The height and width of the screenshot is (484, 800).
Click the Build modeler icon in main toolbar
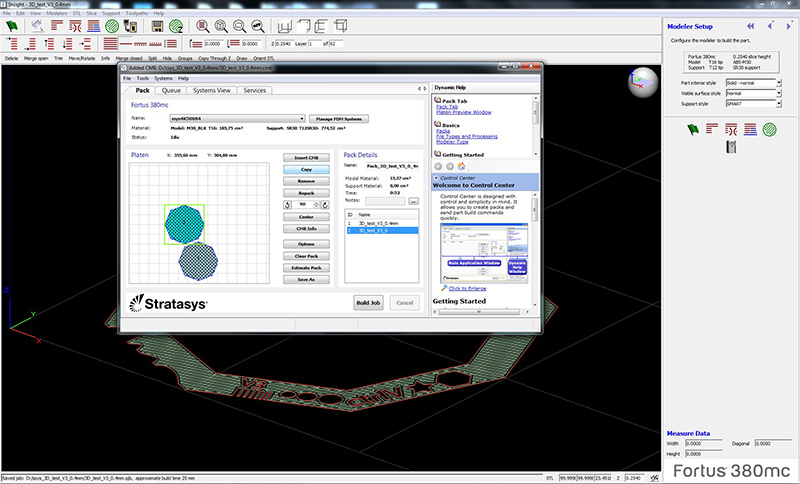coord(131,26)
